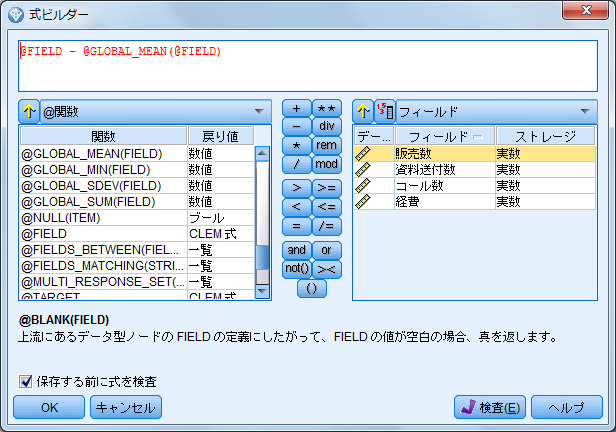616x432 pixels.
Task: Select the @FIELD function row
Action: point(137,234)
